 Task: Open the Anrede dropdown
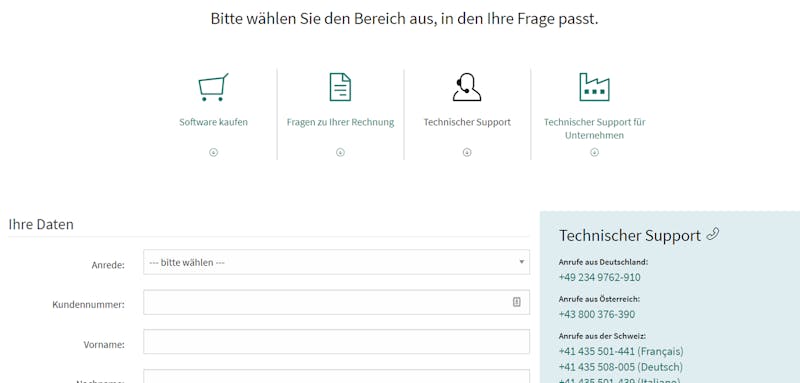pos(336,262)
